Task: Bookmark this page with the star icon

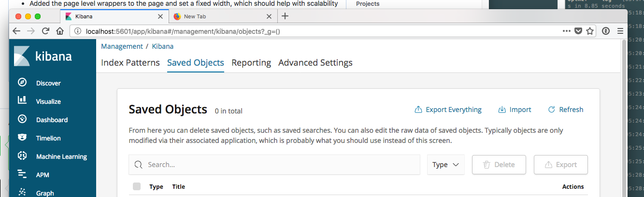Action: click(590, 31)
